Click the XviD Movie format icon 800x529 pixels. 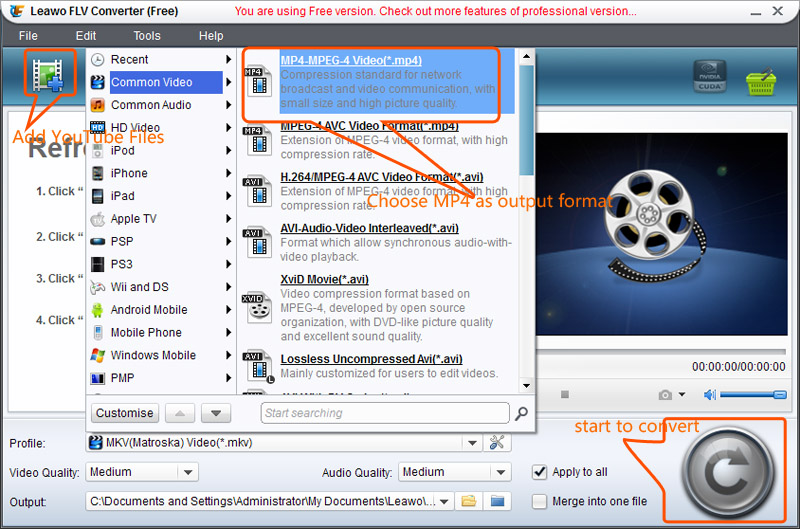point(257,308)
